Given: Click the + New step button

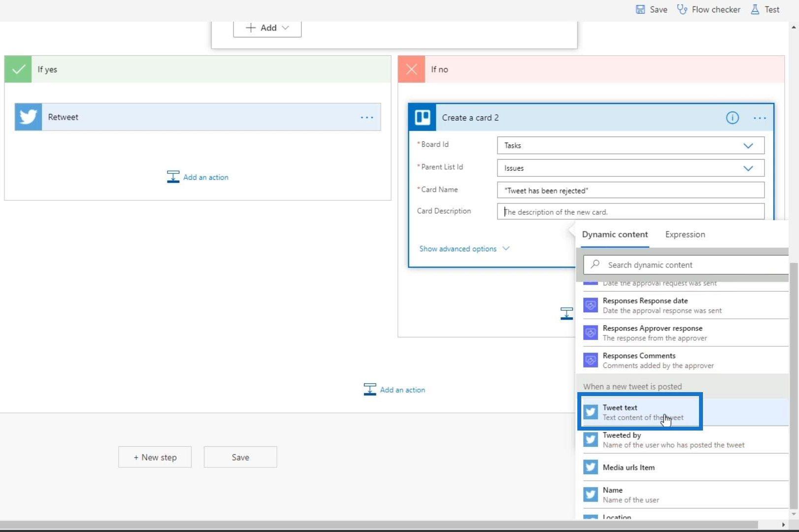Looking at the screenshot, I should 155,457.
